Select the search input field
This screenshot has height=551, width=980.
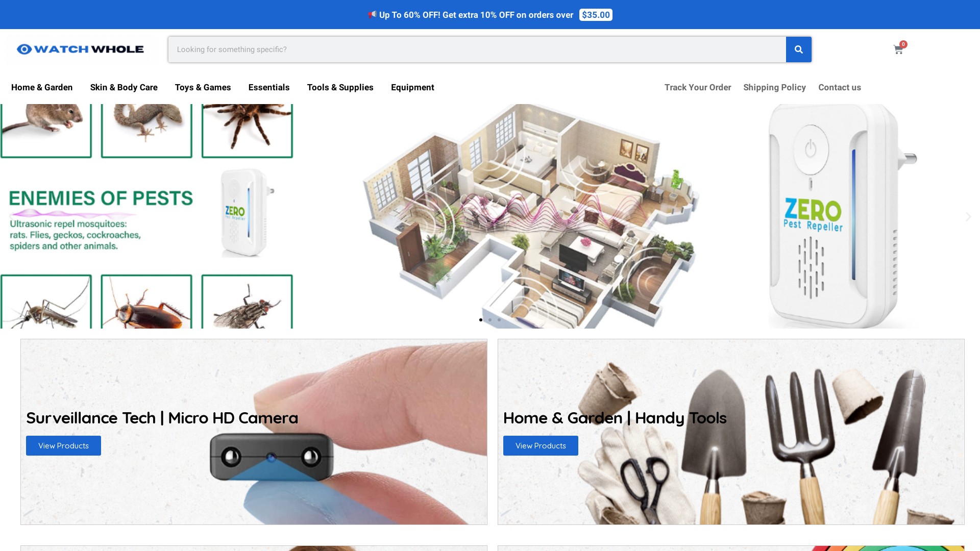pos(477,49)
